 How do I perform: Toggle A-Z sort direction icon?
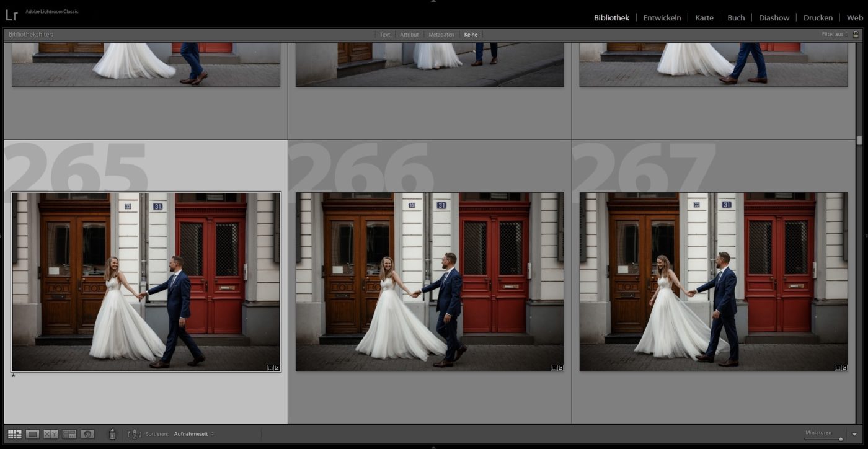click(x=134, y=434)
